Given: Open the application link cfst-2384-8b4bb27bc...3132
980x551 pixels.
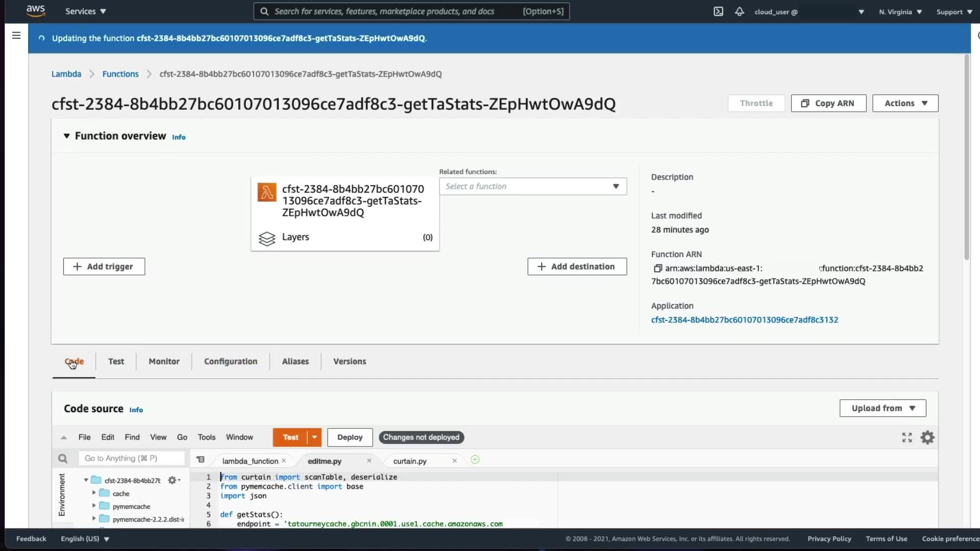Looking at the screenshot, I should point(744,320).
